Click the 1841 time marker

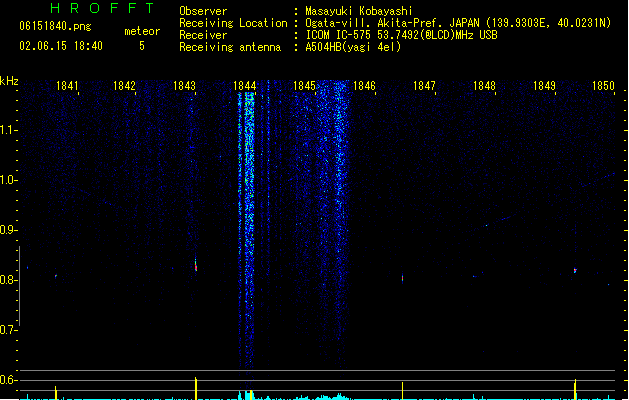point(67,86)
